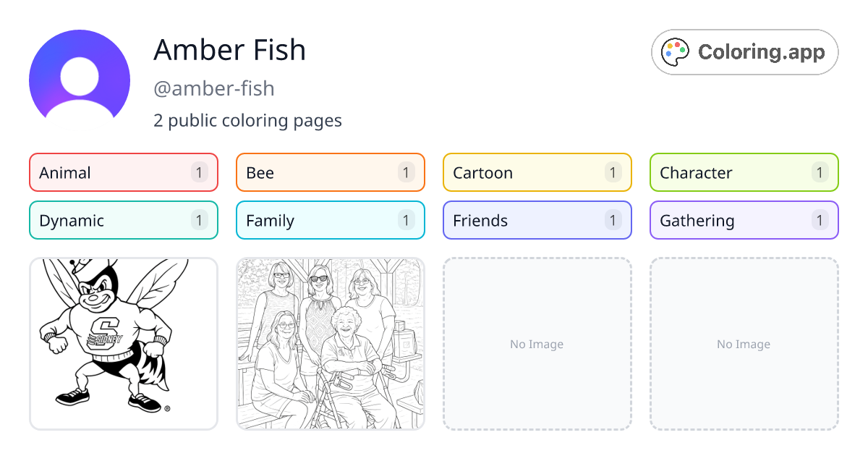Select the Bee category tag
This screenshot has height=456, width=868.
click(330, 172)
